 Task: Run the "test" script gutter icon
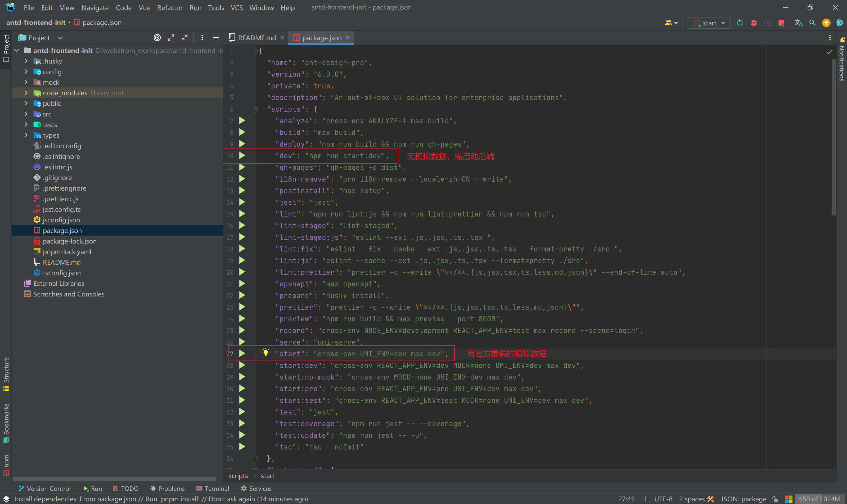pyautogui.click(x=242, y=412)
